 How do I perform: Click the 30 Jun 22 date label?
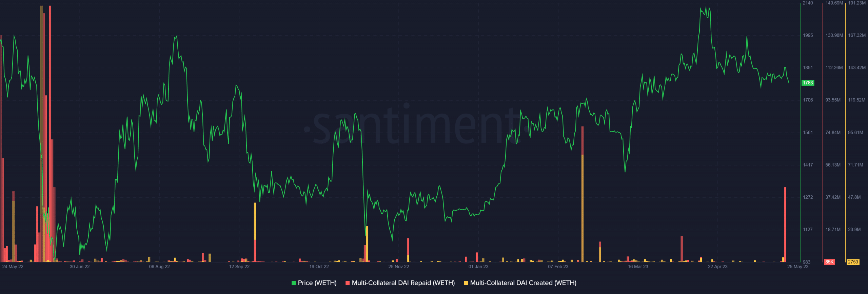click(80, 267)
